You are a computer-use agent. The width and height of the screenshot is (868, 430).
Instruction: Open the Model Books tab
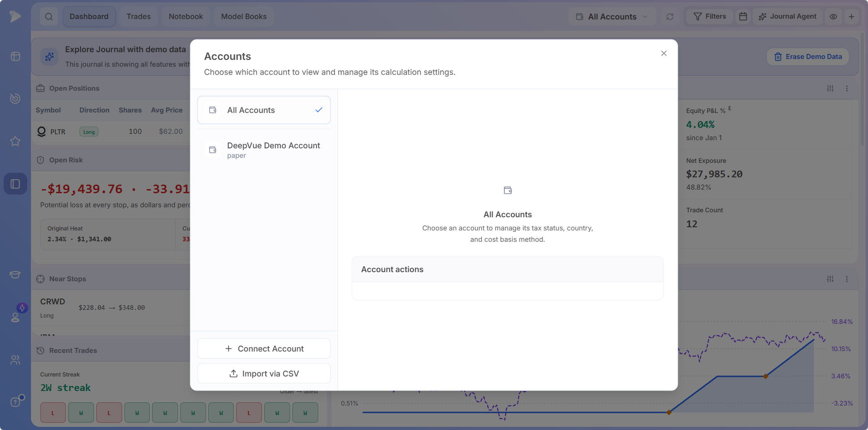244,17
